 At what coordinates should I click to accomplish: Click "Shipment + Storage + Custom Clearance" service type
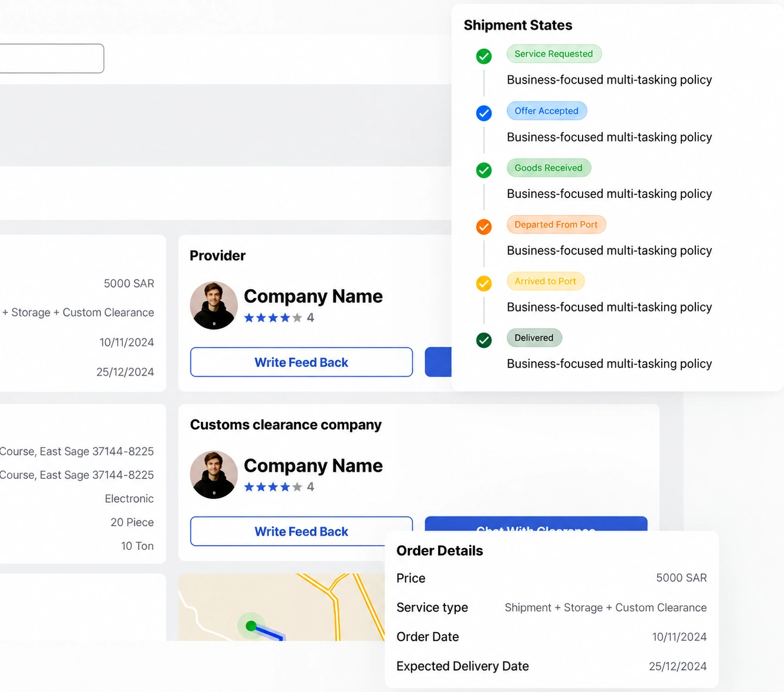click(605, 607)
